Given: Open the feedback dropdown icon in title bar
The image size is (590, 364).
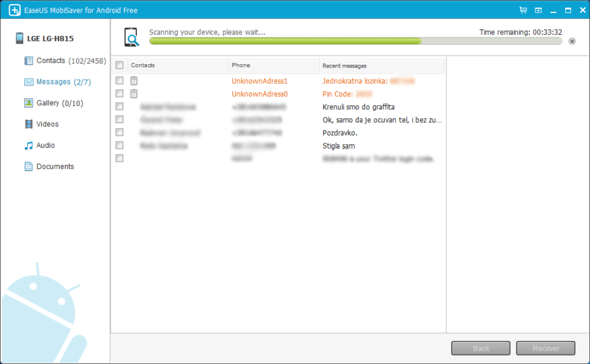Looking at the screenshot, I should click(x=538, y=10).
